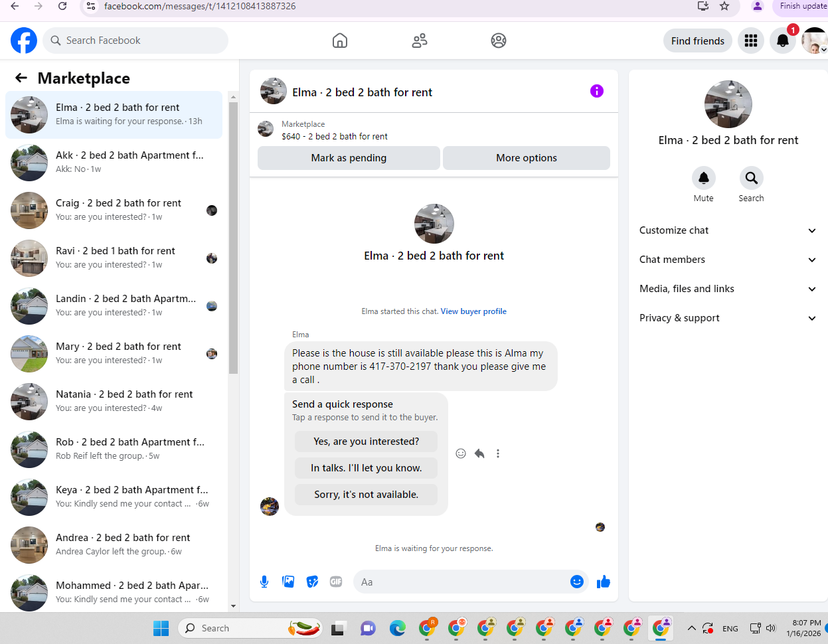Open conversation information purple icon

coord(597,91)
